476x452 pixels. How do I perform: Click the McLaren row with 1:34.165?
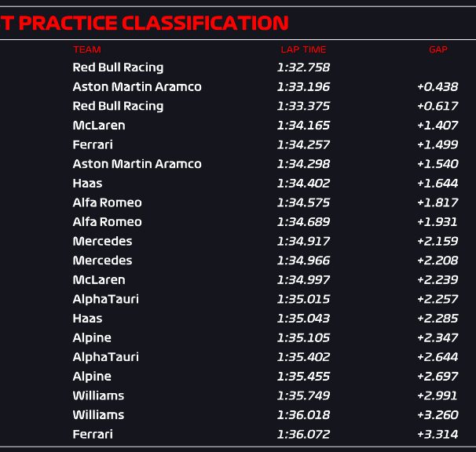238,126
